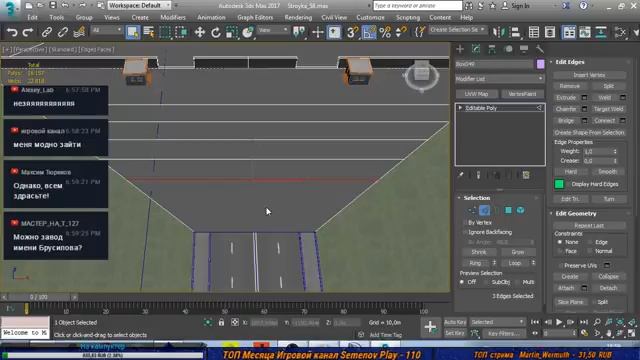Toggle Angle Snap icon
Screen dimensions: 640x360
pyautogui.click(x=369, y=32)
